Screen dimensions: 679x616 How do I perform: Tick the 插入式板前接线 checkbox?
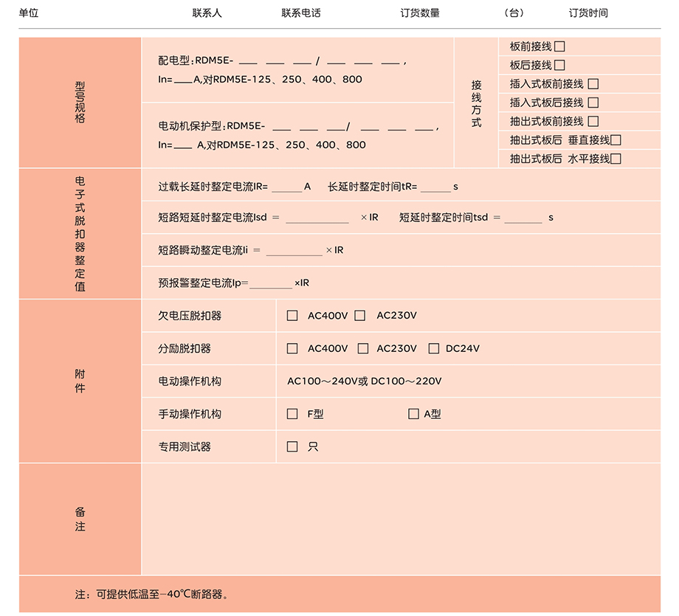(593, 84)
